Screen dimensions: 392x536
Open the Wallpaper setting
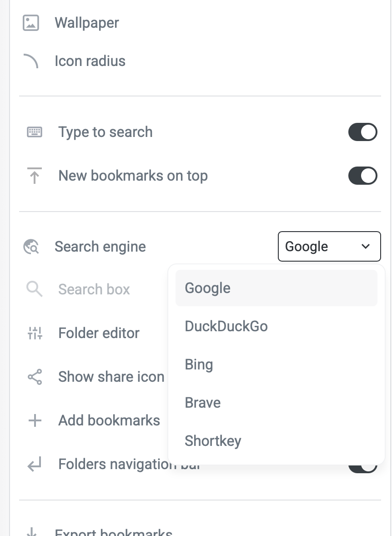87,23
